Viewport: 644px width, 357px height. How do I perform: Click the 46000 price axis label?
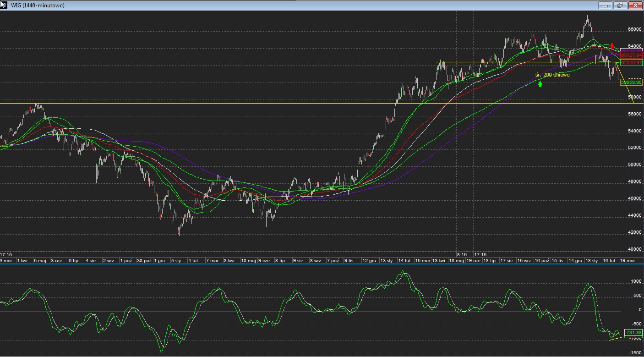point(634,198)
